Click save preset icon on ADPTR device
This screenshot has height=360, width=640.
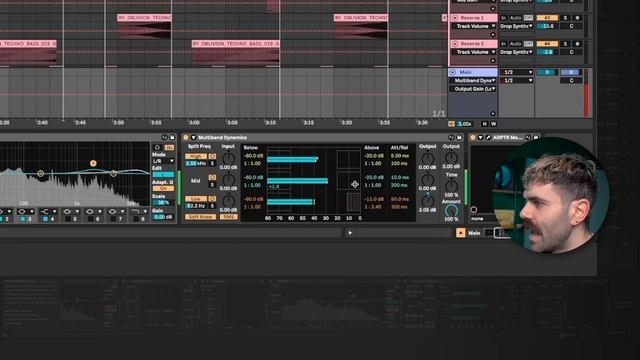(x=536, y=138)
